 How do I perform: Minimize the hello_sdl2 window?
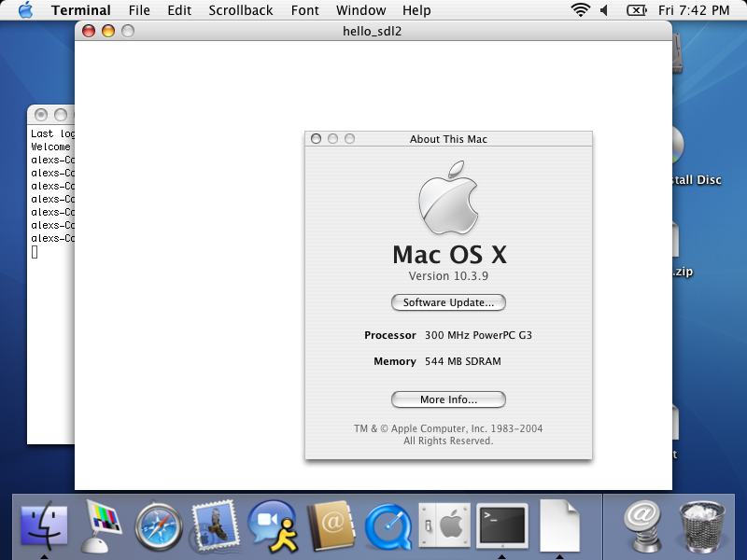click(x=108, y=31)
